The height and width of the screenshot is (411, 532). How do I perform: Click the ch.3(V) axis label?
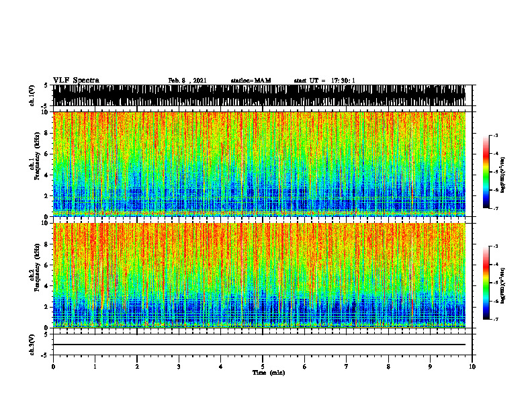click(32, 345)
